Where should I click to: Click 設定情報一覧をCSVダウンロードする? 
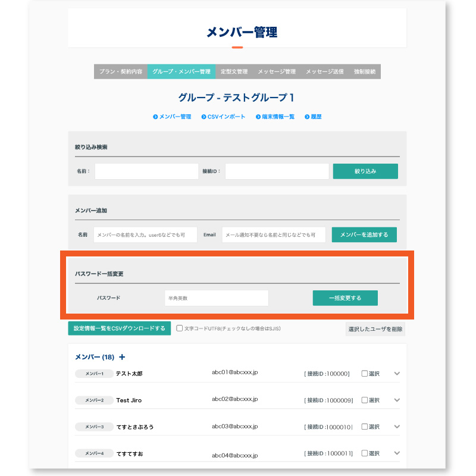coord(119,328)
